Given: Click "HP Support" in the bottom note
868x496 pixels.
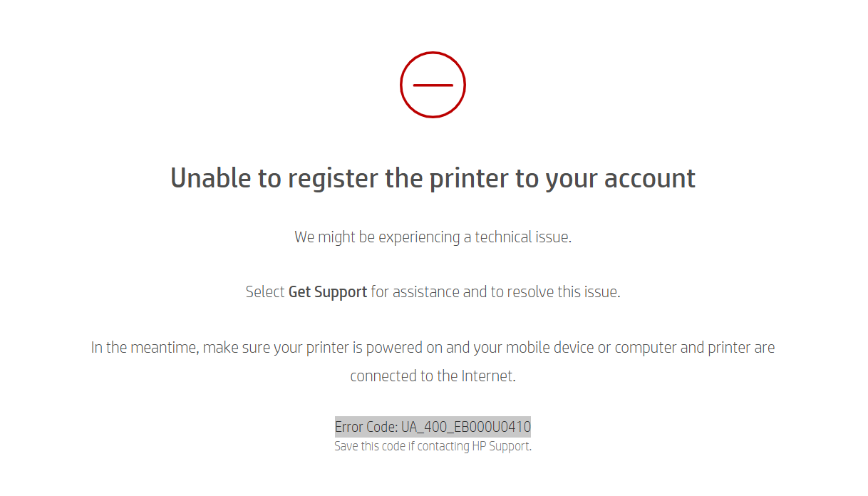Looking at the screenshot, I should 501,447.
